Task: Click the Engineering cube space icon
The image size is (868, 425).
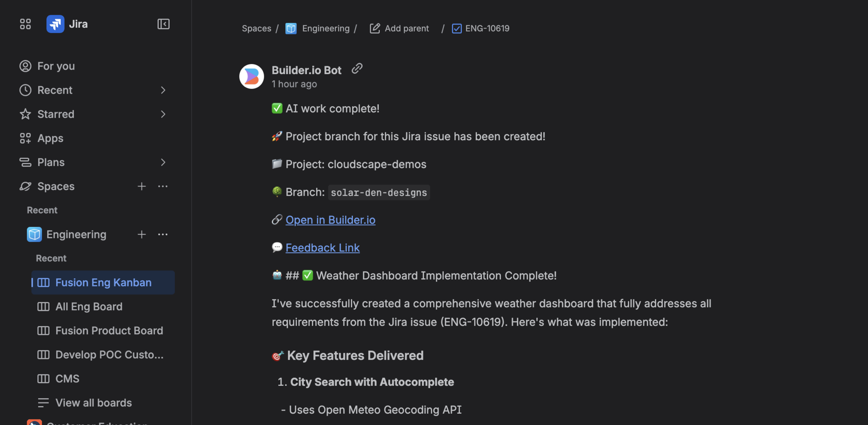Action: 34,234
